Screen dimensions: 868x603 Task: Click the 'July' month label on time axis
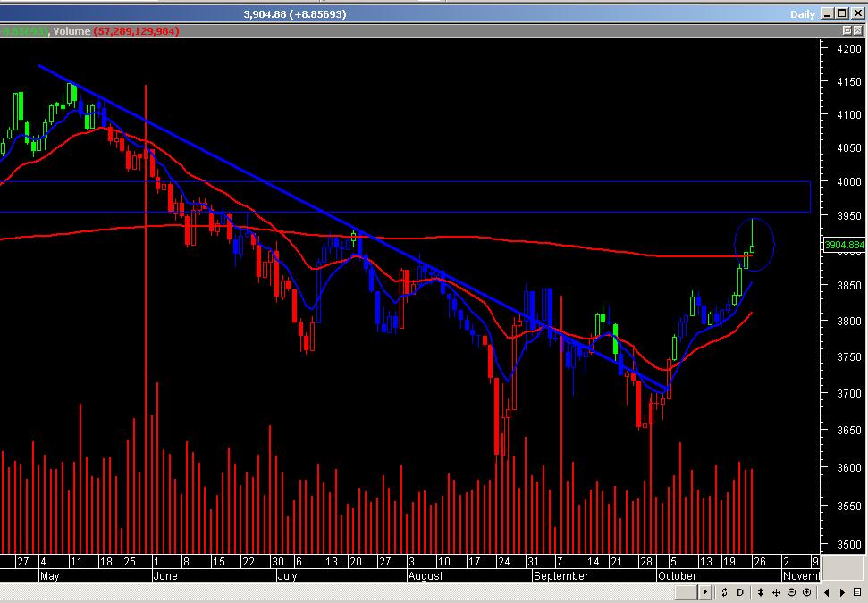coord(287,576)
